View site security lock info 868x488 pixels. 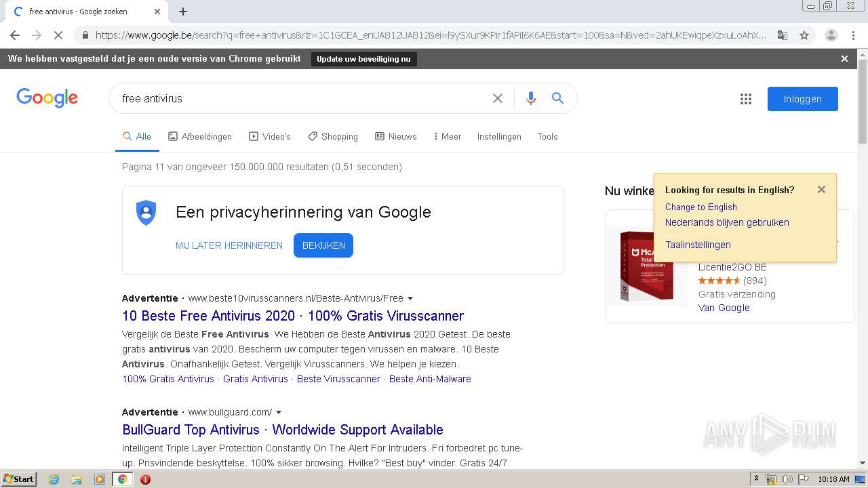[x=85, y=35]
